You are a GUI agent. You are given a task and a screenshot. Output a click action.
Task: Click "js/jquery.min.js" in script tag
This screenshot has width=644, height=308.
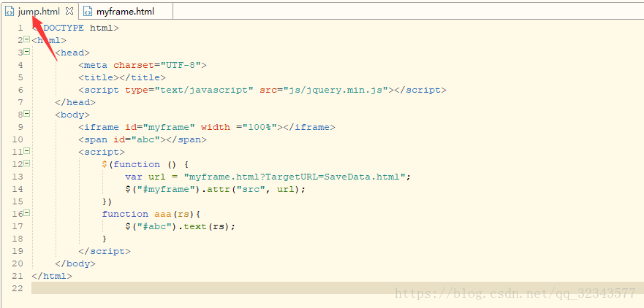(336, 90)
